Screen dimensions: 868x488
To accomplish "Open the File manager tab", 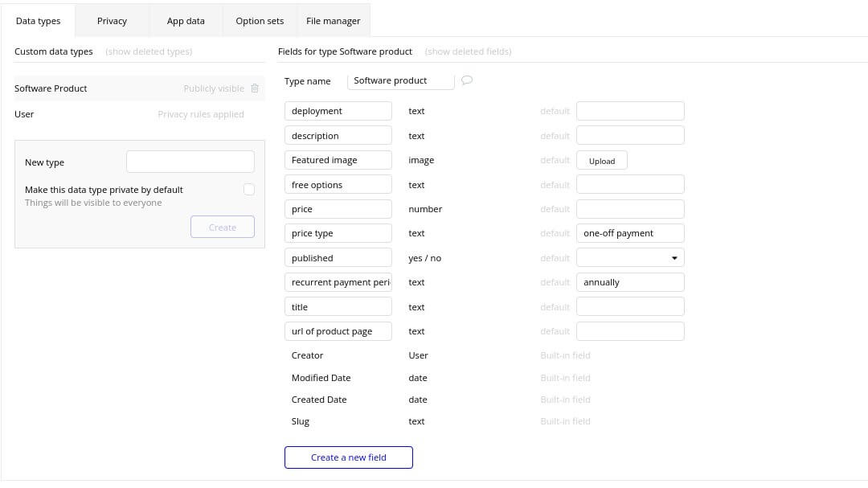I will (333, 21).
